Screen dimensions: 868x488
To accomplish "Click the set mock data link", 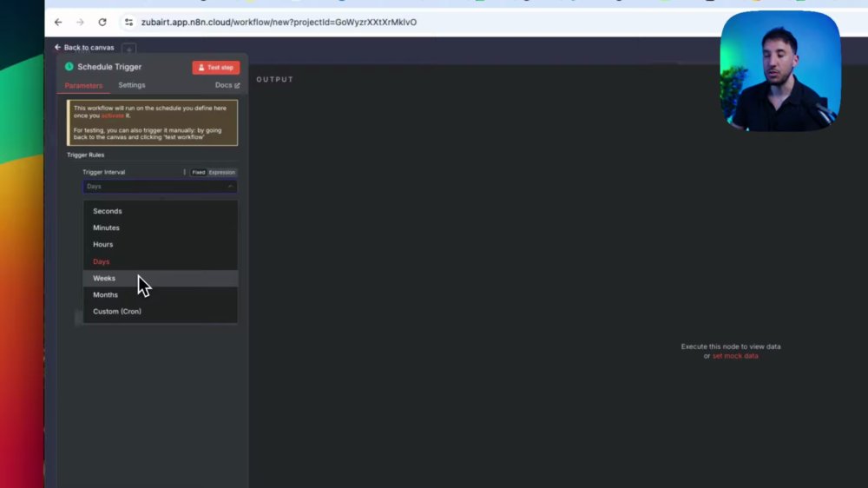I will [x=735, y=356].
